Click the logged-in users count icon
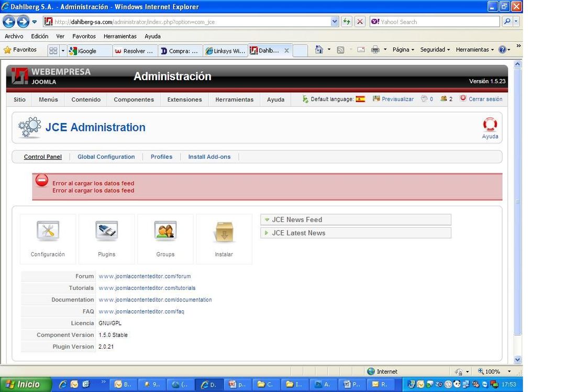Viewport: 576px width, 392px height. pyautogui.click(x=444, y=98)
